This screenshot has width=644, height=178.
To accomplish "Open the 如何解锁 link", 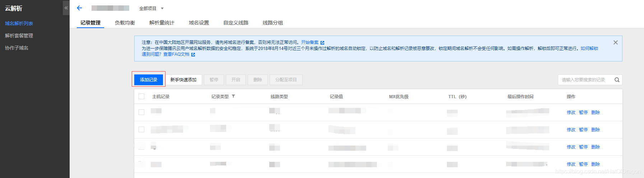I will point(589,48).
